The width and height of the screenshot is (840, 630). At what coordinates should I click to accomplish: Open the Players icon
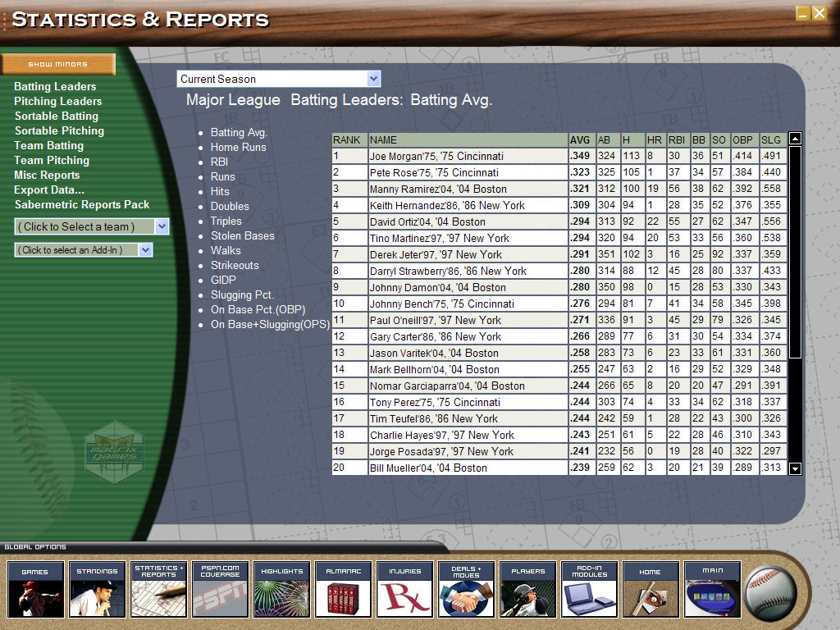(527, 589)
